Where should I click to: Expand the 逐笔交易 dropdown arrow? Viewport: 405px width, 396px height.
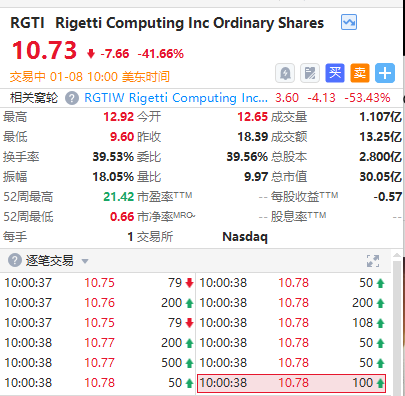coord(85,261)
